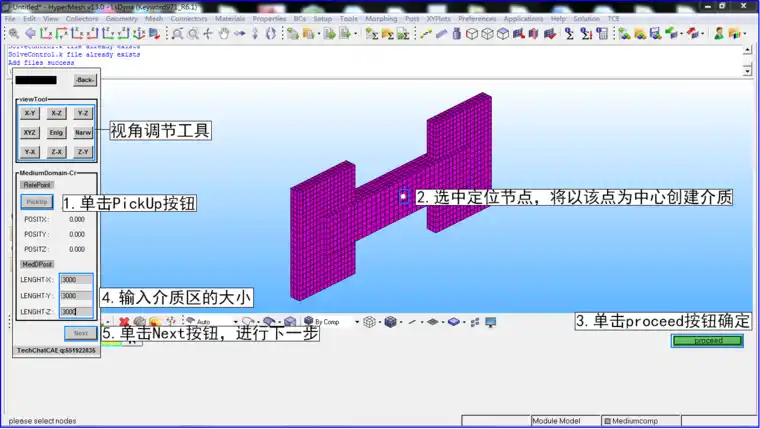Click the circle zoom icon in toolbar
The image size is (760, 429).
pos(193,33)
